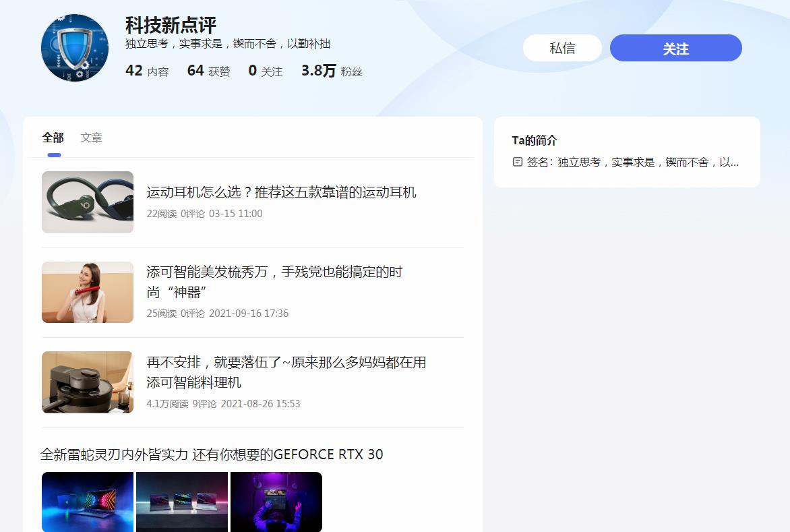Click the 3.8万 粉丝 count
The image size is (790, 532).
point(332,71)
